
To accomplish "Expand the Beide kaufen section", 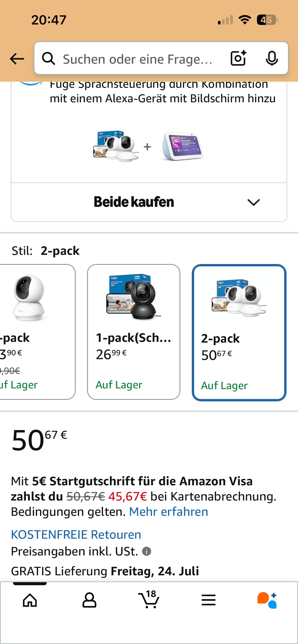I will [x=149, y=202].
